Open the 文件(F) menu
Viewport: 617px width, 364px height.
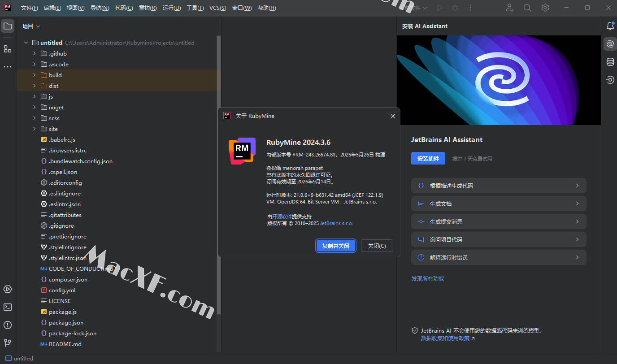pyautogui.click(x=30, y=8)
